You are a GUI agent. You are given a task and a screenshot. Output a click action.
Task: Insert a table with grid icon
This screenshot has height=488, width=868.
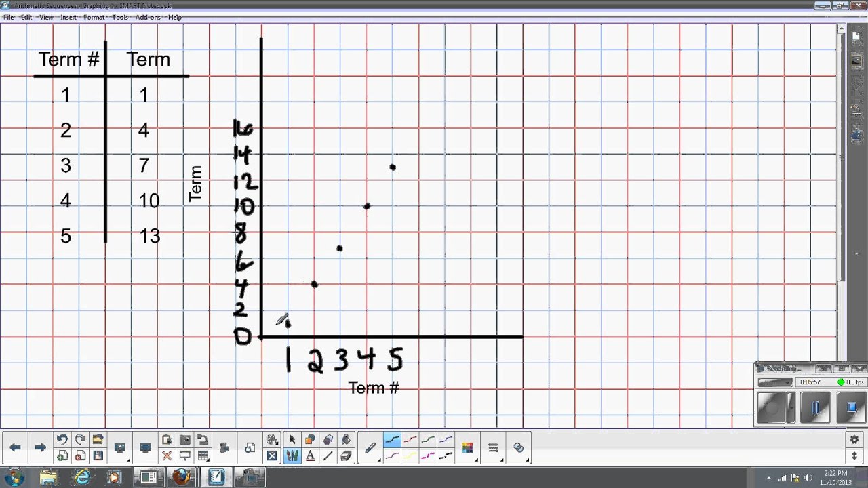click(x=202, y=455)
